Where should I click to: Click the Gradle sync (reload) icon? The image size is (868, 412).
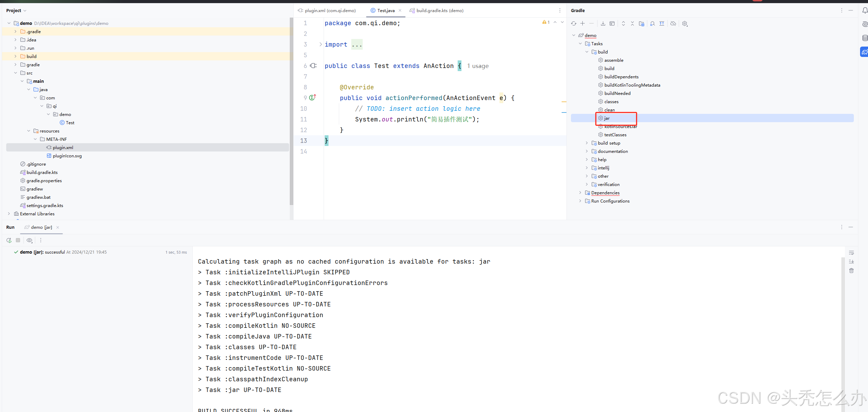click(573, 23)
